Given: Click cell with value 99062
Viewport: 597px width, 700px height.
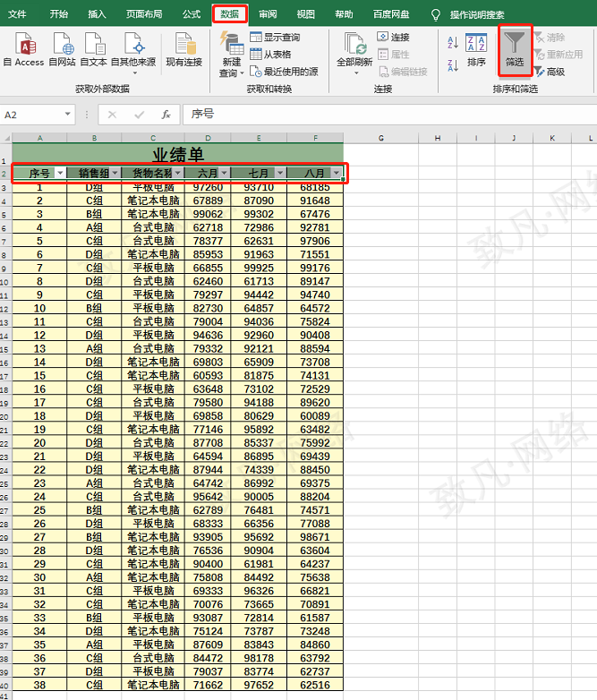Looking at the screenshot, I should point(208,214).
